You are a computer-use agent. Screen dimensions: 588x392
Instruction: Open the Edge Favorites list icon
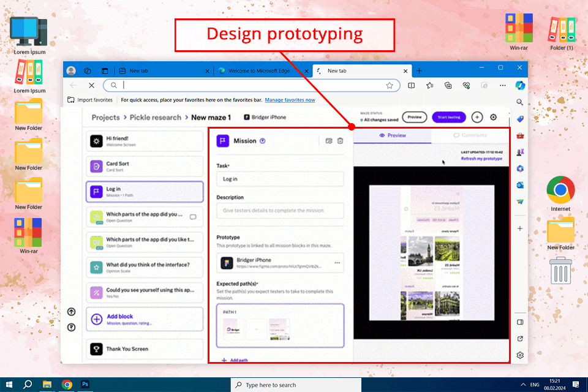click(430, 86)
